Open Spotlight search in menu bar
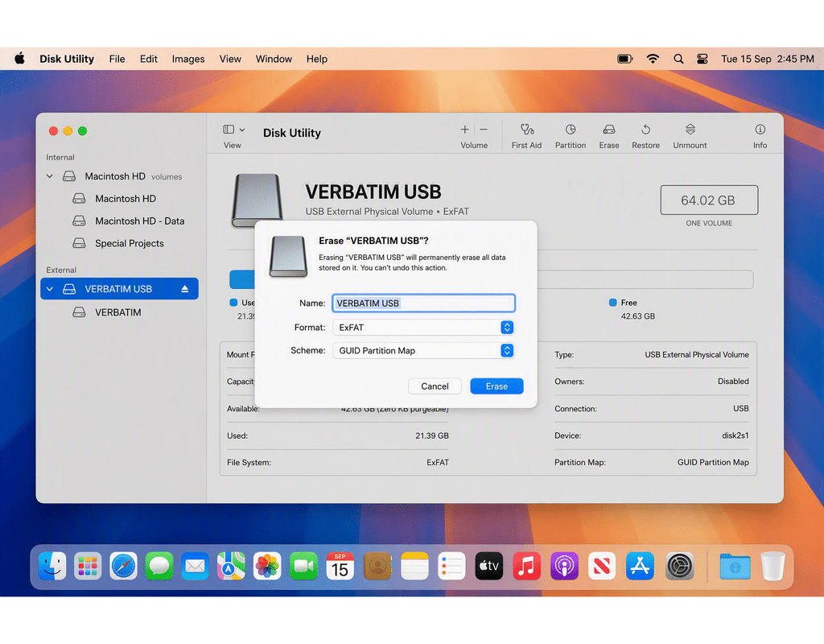This screenshot has width=824, height=644. coord(678,59)
